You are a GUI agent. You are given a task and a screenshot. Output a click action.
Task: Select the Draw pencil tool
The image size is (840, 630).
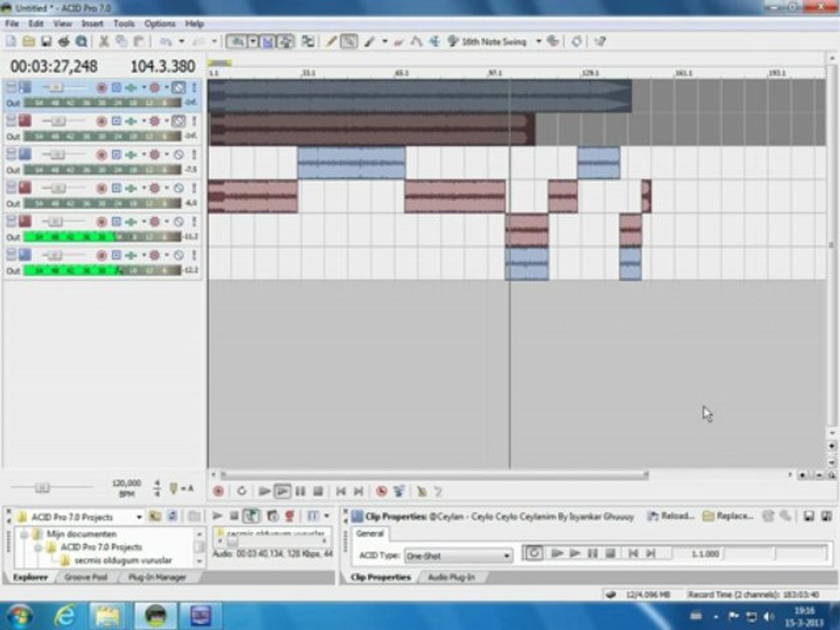pyautogui.click(x=331, y=41)
